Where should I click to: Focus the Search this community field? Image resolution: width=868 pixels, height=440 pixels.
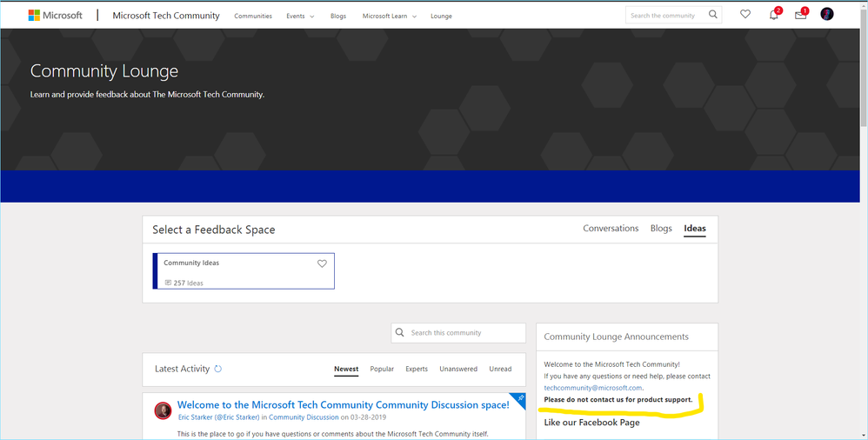point(458,333)
